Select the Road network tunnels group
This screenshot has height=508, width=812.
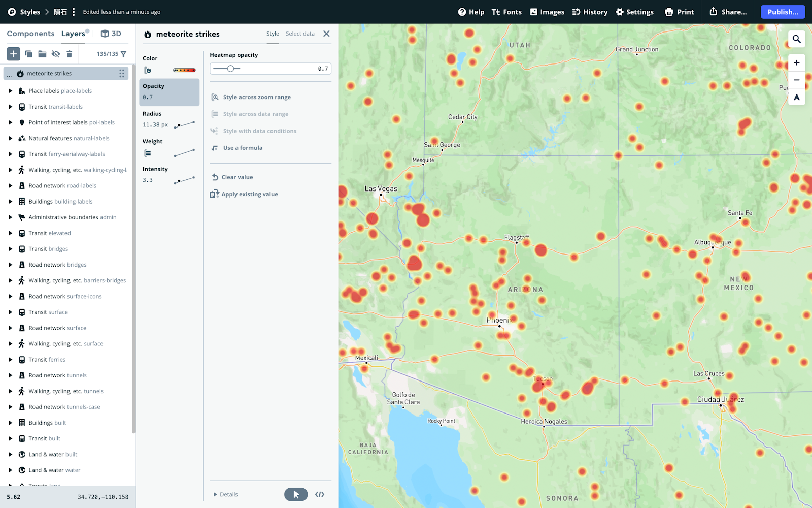[x=66, y=375]
